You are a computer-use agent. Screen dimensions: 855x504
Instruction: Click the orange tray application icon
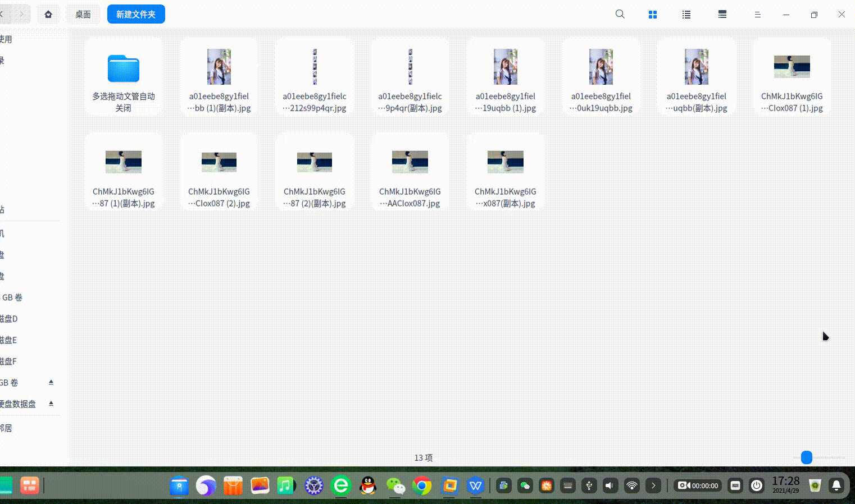pyautogui.click(x=547, y=485)
